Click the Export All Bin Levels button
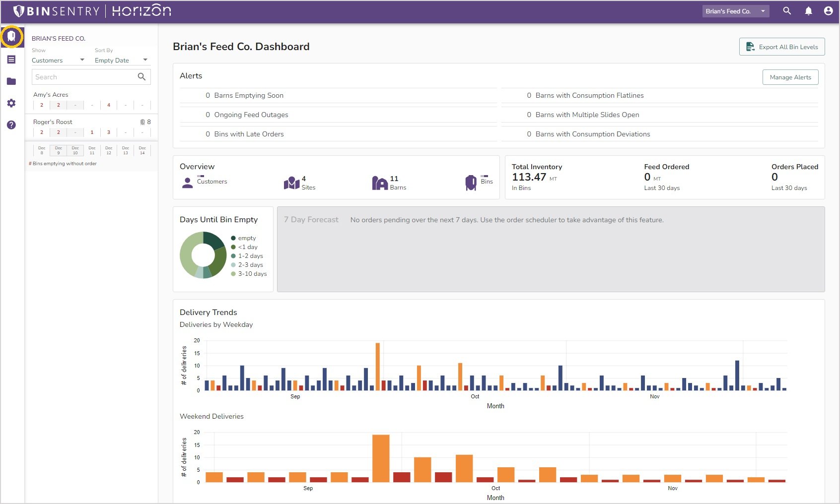 pos(781,46)
